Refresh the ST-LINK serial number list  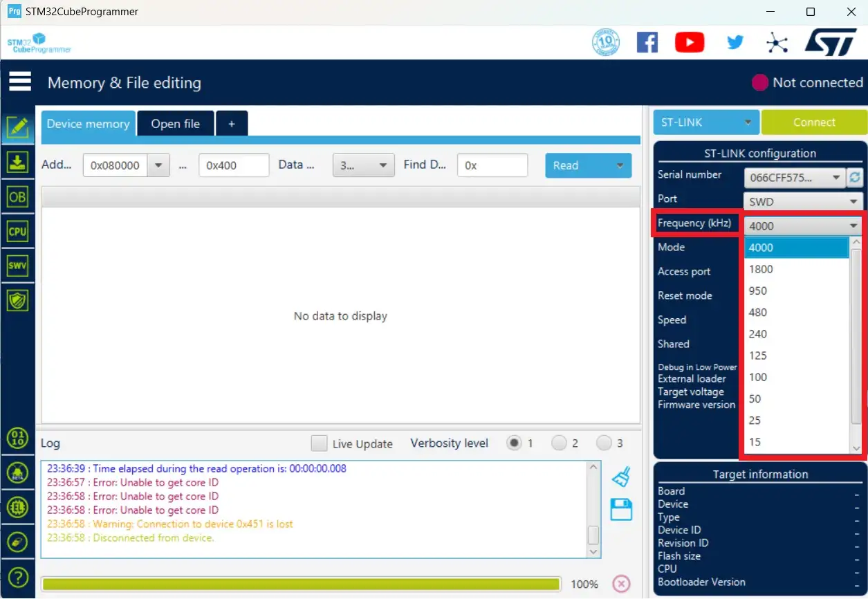[856, 177]
